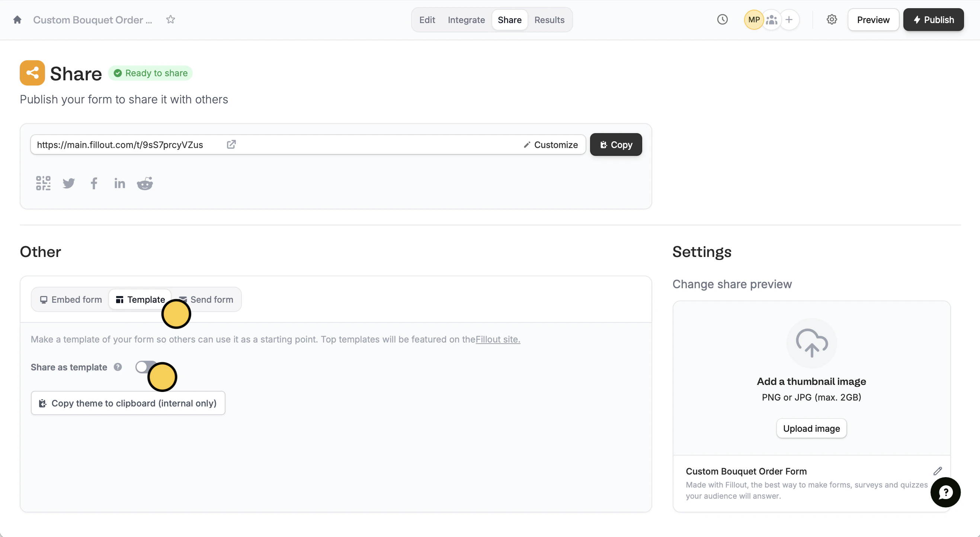980x537 pixels.
Task: Click the Publish button
Action: (x=933, y=20)
